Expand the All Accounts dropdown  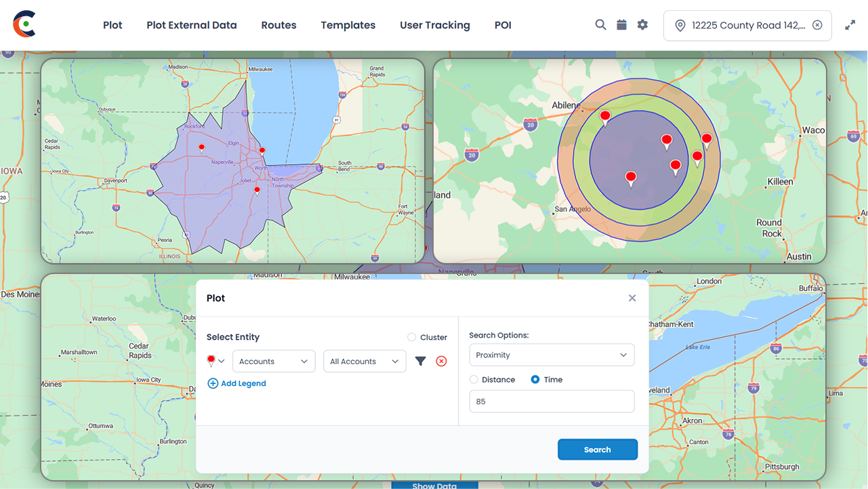click(x=365, y=361)
